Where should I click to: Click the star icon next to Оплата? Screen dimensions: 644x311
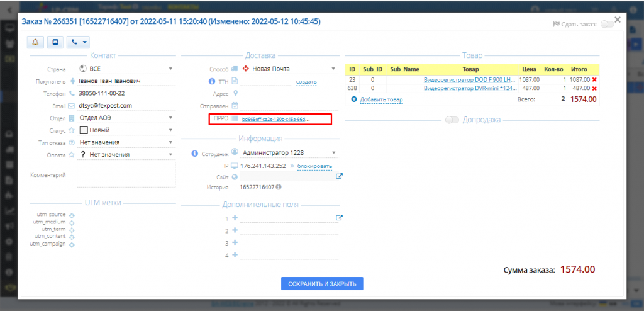[72, 155]
